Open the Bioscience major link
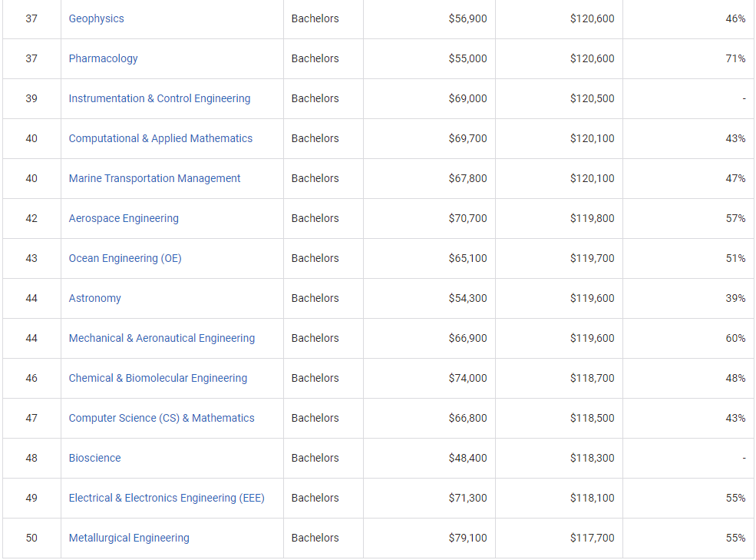The height and width of the screenshot is (560, 756). [95, 458]
